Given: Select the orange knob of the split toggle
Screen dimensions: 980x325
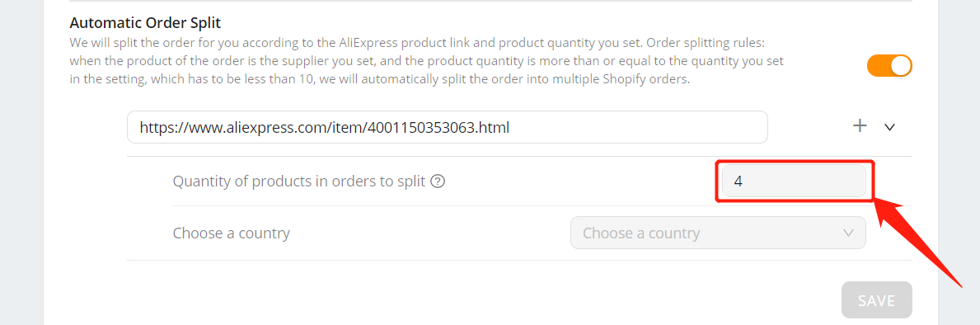Looking at the screenshot, I should pos(901,66).
